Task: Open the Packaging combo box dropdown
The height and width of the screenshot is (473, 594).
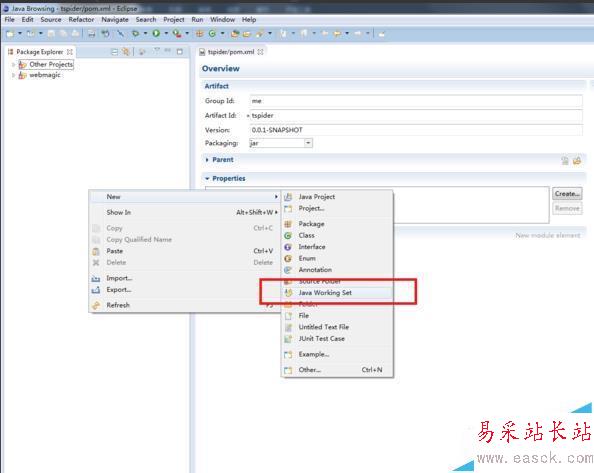Action: click(x=308, y=143)
